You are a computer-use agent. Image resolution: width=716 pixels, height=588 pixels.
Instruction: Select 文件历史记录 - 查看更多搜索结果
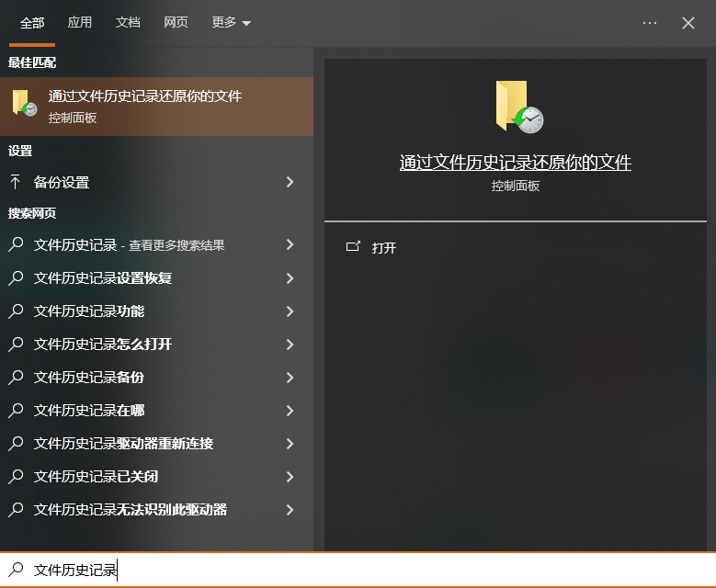(x=156, y=245)
